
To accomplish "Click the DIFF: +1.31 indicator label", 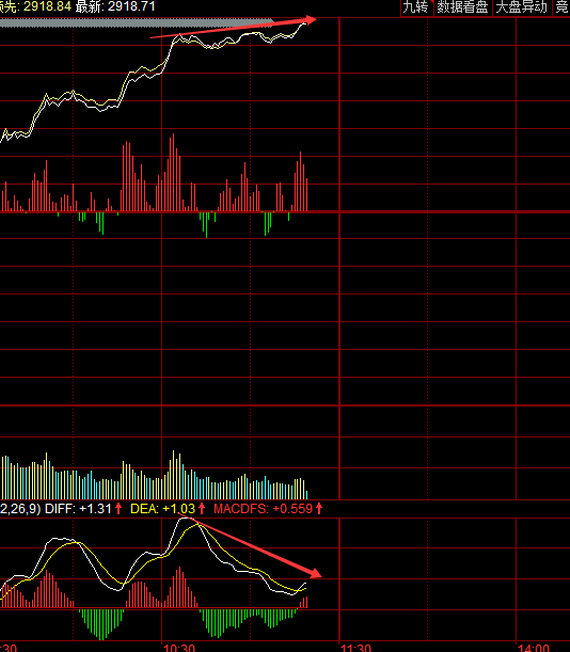I will click(78, 509).
